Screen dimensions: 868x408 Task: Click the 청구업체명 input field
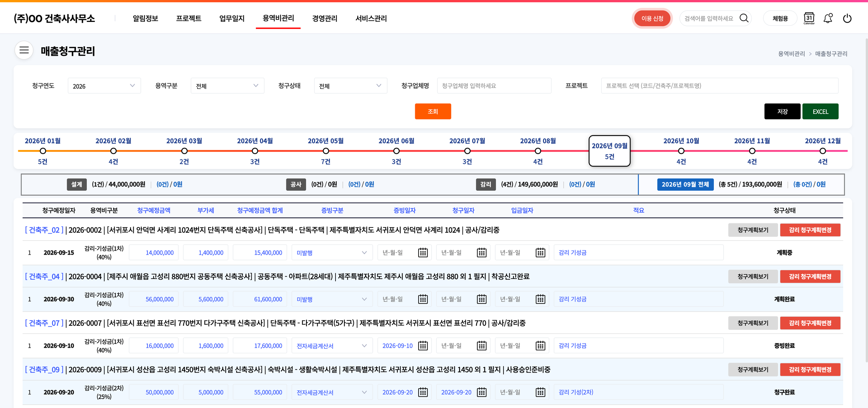tap(494, 86)
